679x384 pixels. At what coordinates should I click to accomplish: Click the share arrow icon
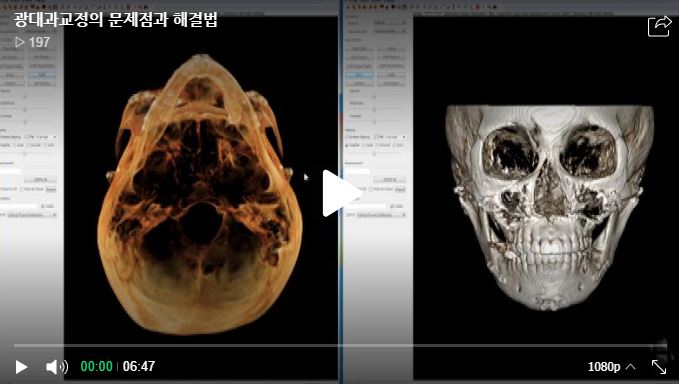pos(659,26)
